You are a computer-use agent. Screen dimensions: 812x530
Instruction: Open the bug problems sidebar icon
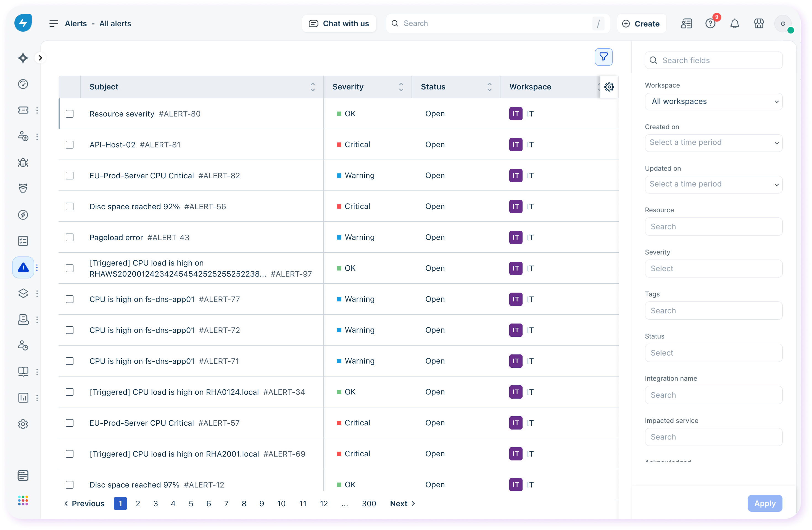[23, 163]
